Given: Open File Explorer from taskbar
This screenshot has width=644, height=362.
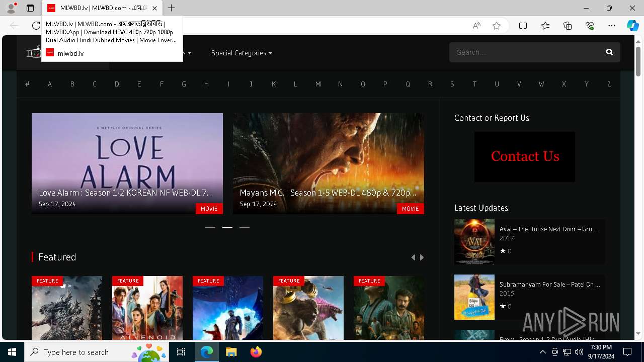Looking at the screenshot, I should click(x=231, y=352).
